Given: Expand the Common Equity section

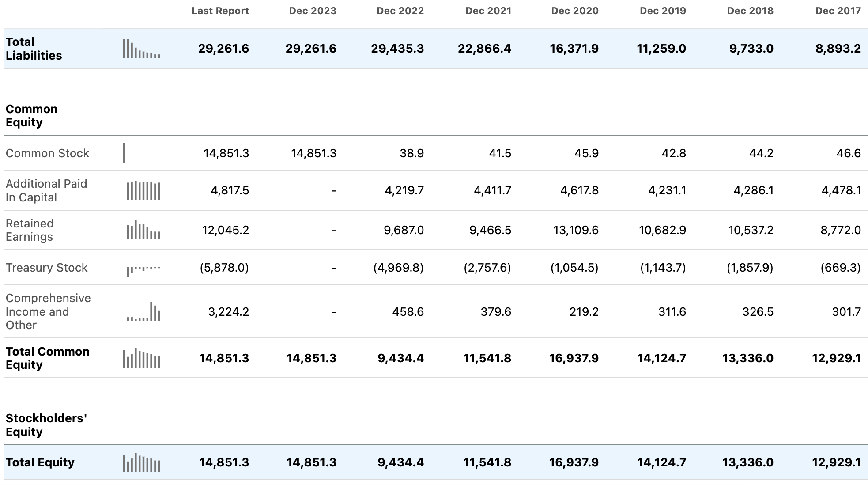Looking at the screenshot, I should (x=31, y=116).
